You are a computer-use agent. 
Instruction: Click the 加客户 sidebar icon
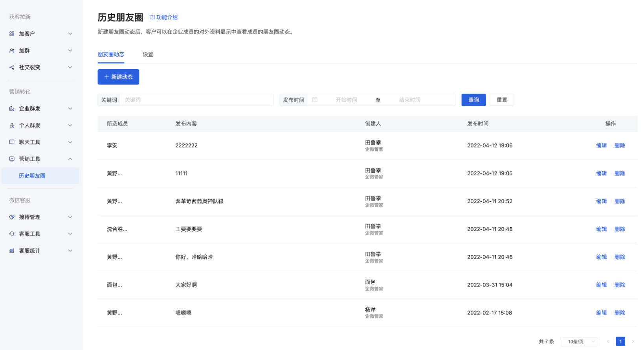[12, 34]
